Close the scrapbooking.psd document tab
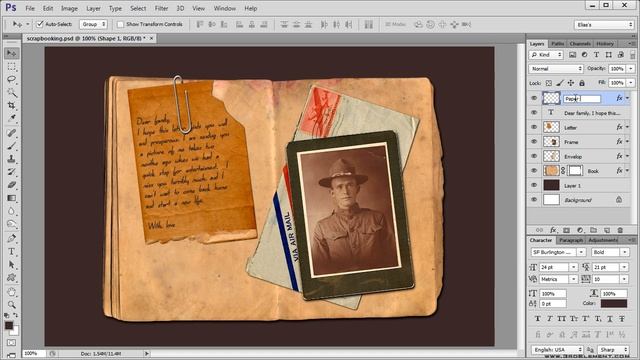The width and height of the screenshot is (640, 360). click(151, 38)
